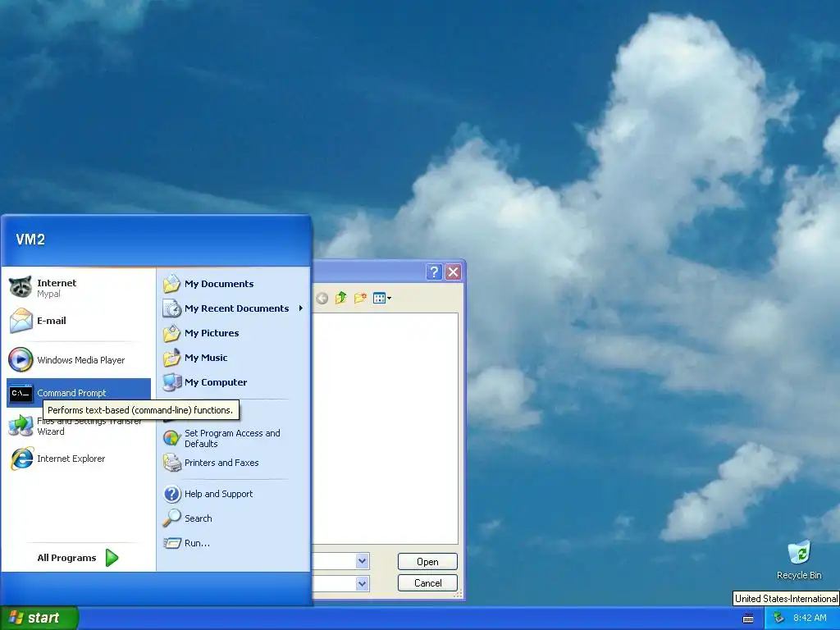The height and width of the screenshot is (630, 840).
Task: Open the My Music folder
Action: [x=232, y=358]
